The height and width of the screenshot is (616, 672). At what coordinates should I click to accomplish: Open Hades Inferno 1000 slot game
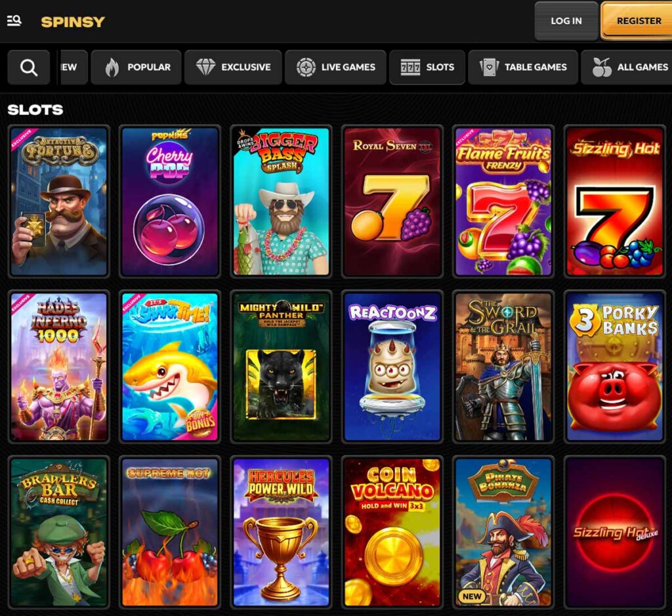(x=59, y=367)
